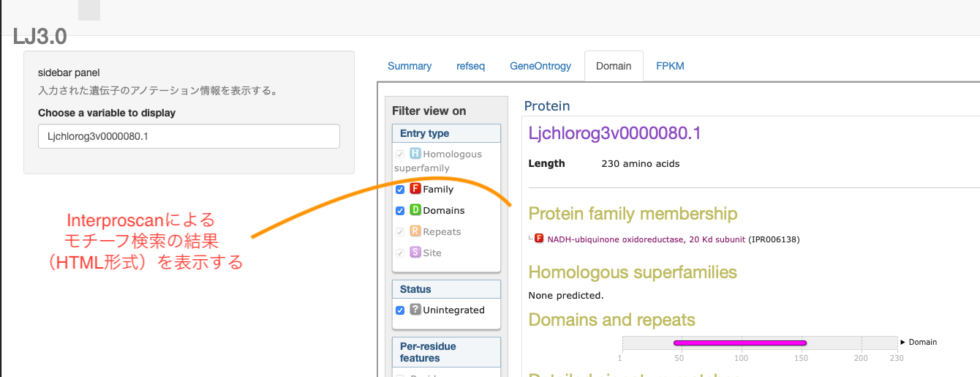980x377 pixels.
Task: Expand the Domain track arrow
Action: point(902,342)
